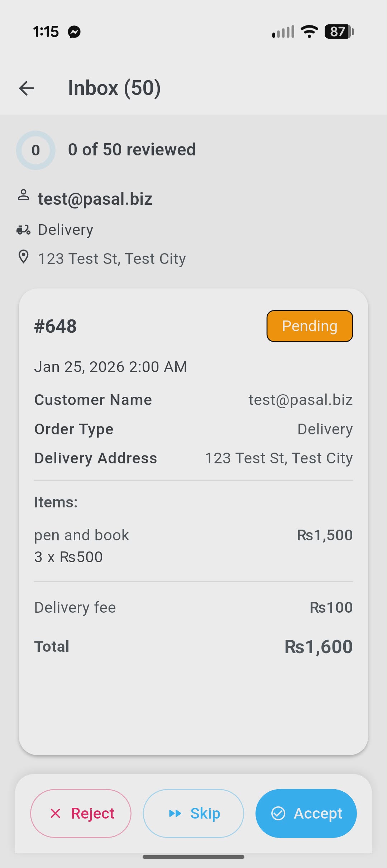
Task: Skip the current order
Action: click(x=193, y=813)
